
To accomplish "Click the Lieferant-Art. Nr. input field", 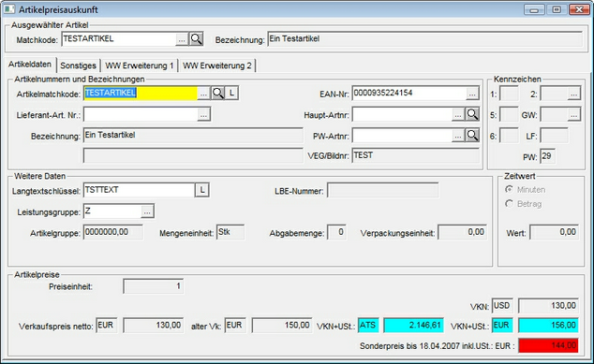I will tap(141, 114).
